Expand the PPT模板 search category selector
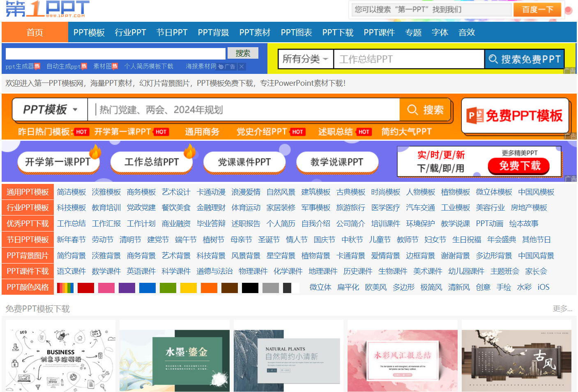The width and height of the screenshot is (578, 392). (49, 110)
